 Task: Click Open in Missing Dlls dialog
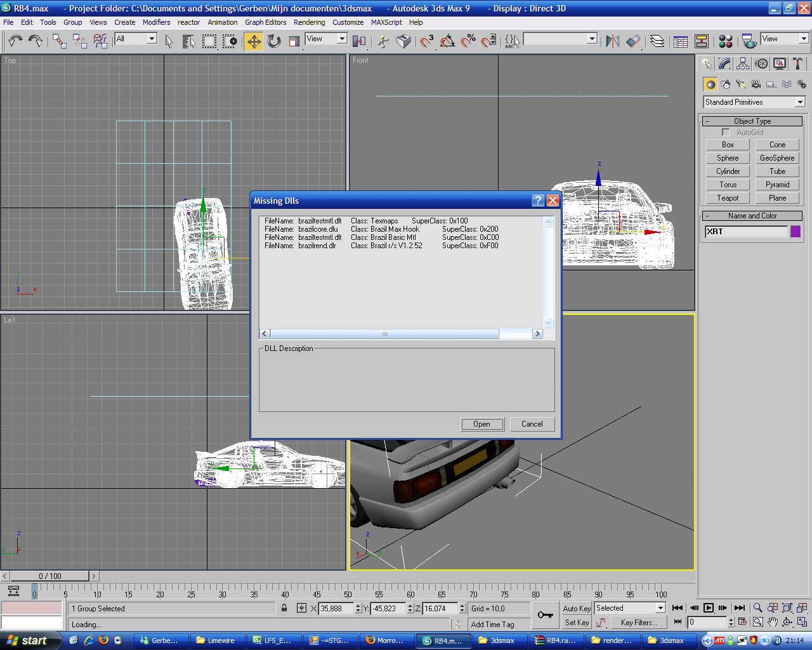[481, 424]
